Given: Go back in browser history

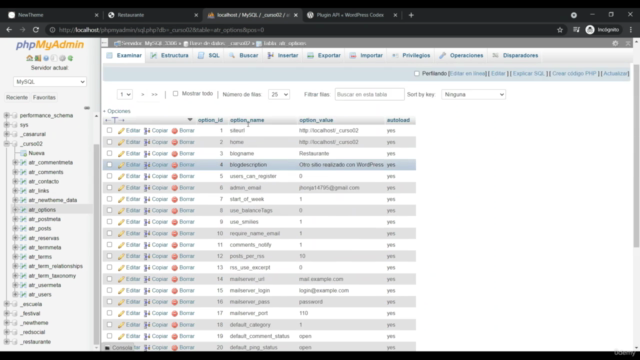Looking at the screenshot, I should click(x=9, y=30).
